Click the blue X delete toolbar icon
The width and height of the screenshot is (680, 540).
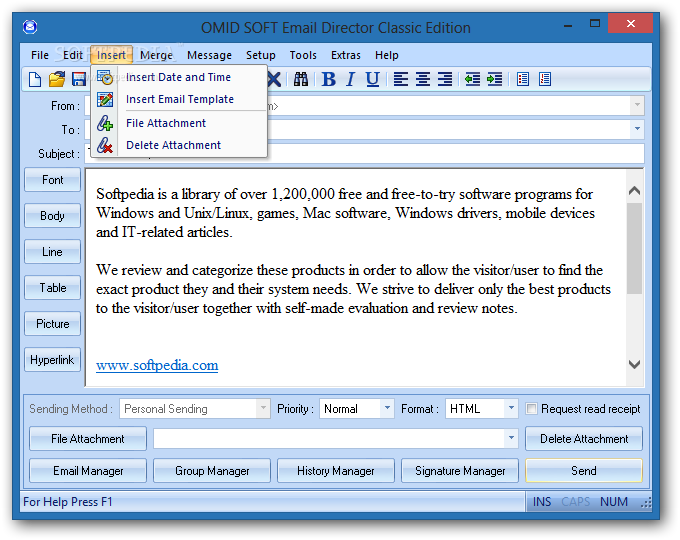274,79
